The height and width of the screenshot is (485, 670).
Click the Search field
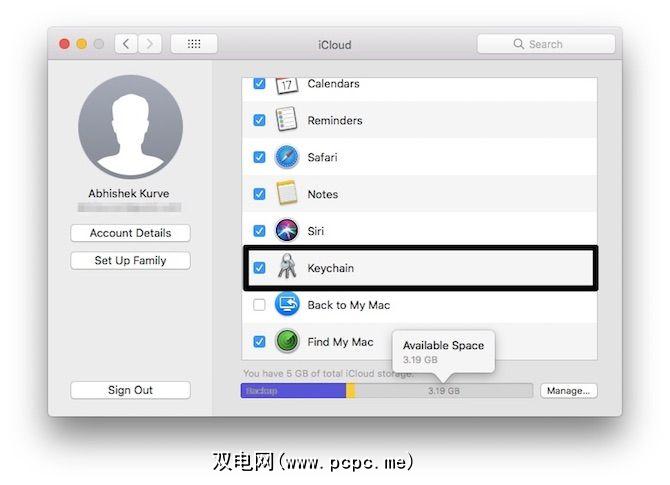(546, 44)
